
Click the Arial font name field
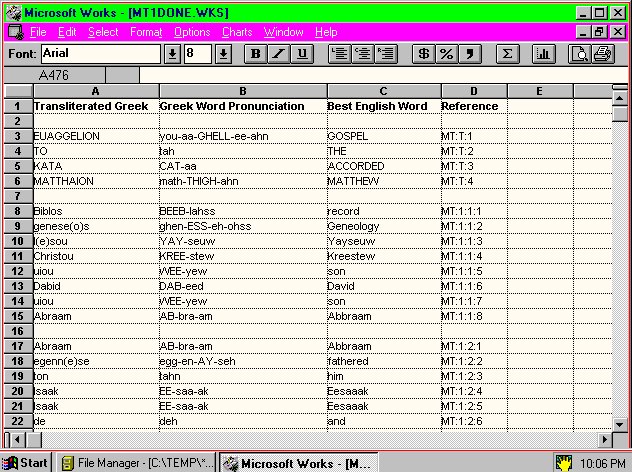[x=101, y=54]
